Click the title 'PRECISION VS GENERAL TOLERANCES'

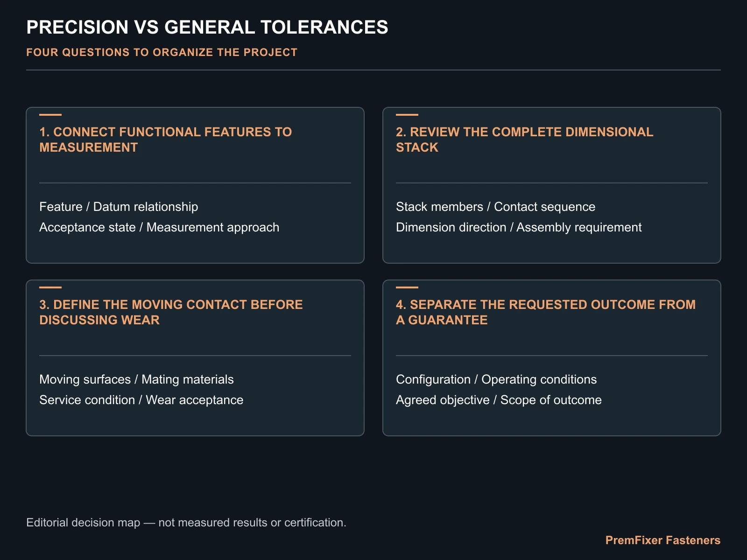coord(207,27)
